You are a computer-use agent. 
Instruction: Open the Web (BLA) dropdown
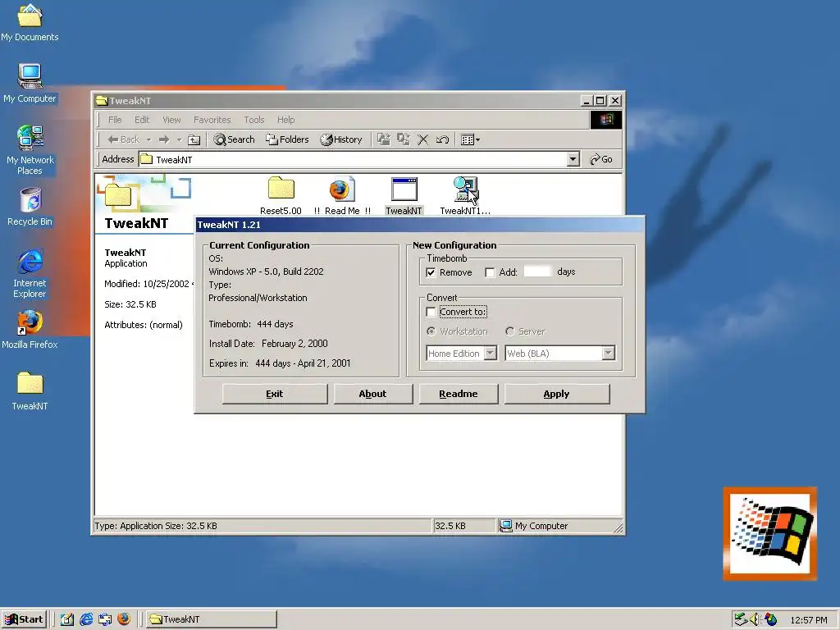pos(559,354)
